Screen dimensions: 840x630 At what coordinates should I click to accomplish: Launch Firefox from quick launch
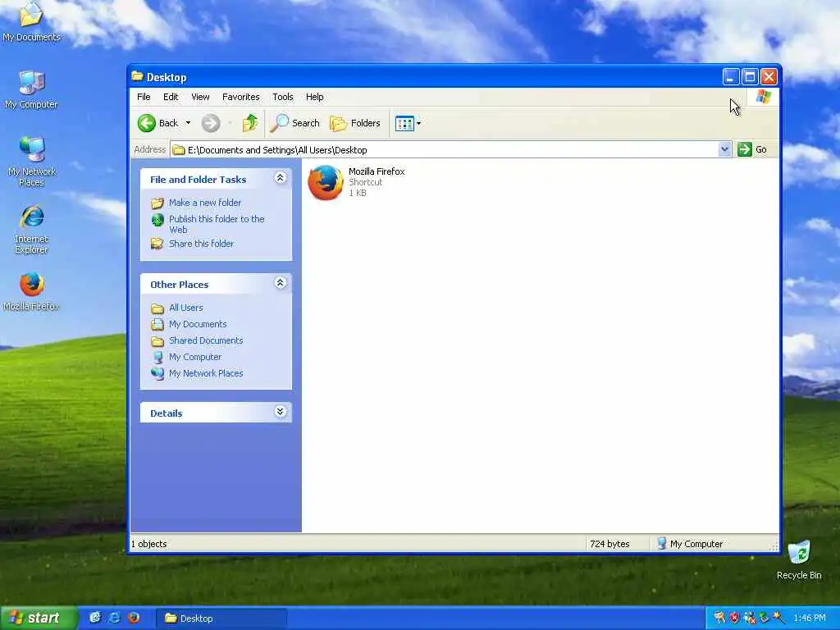click(134, 618)
